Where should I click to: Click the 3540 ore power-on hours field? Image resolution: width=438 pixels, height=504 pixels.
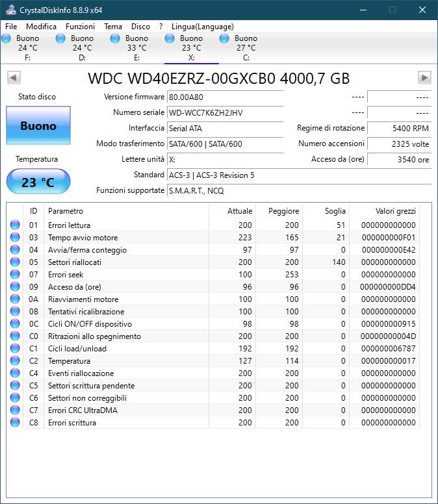(x=399, y=159)
